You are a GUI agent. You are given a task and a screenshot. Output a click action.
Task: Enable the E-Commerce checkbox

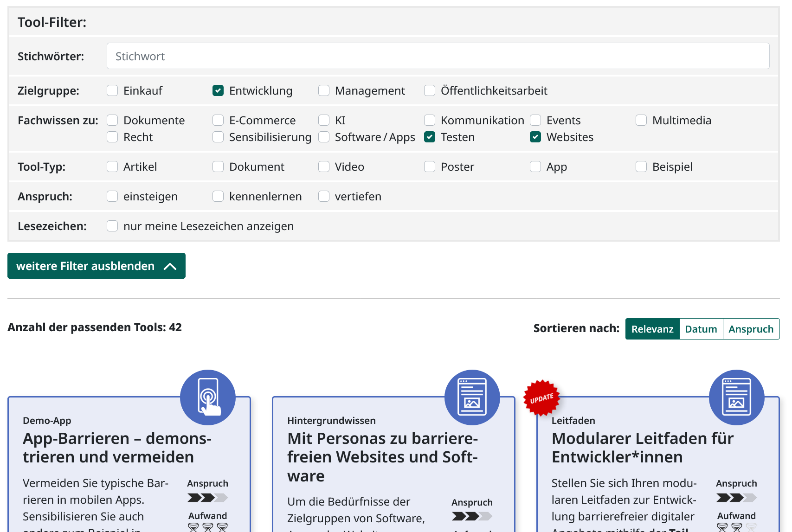218,120
